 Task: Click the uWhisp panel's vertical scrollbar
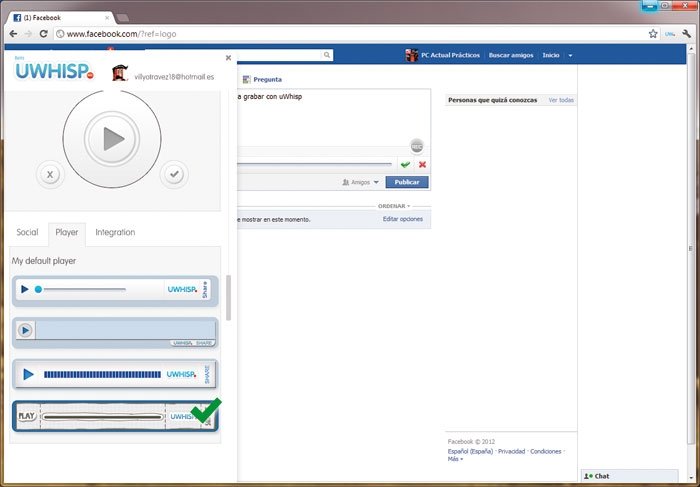(x=229, y=298)
